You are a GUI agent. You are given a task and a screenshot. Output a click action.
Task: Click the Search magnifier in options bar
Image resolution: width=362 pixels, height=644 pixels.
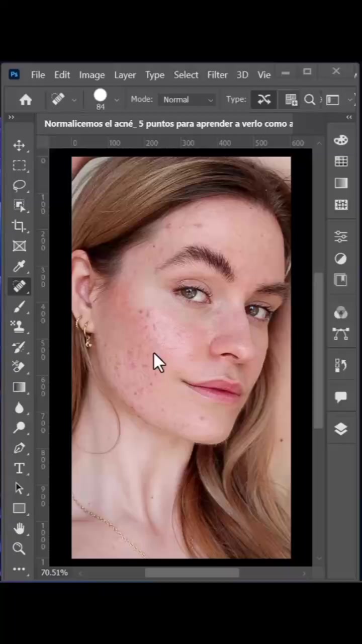[x=310, y=100]
